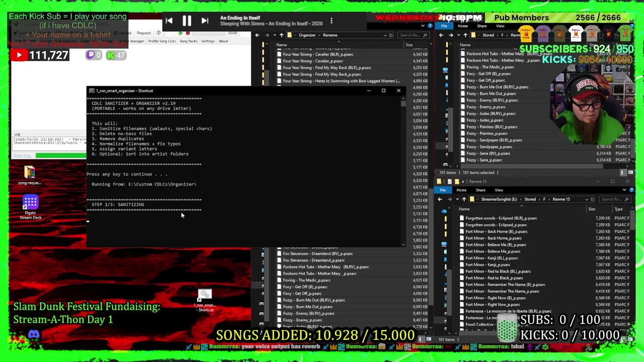Click the red stop icon in toolkit toolbar
This screenshot has height=362, width=644.
click(188, 33)
